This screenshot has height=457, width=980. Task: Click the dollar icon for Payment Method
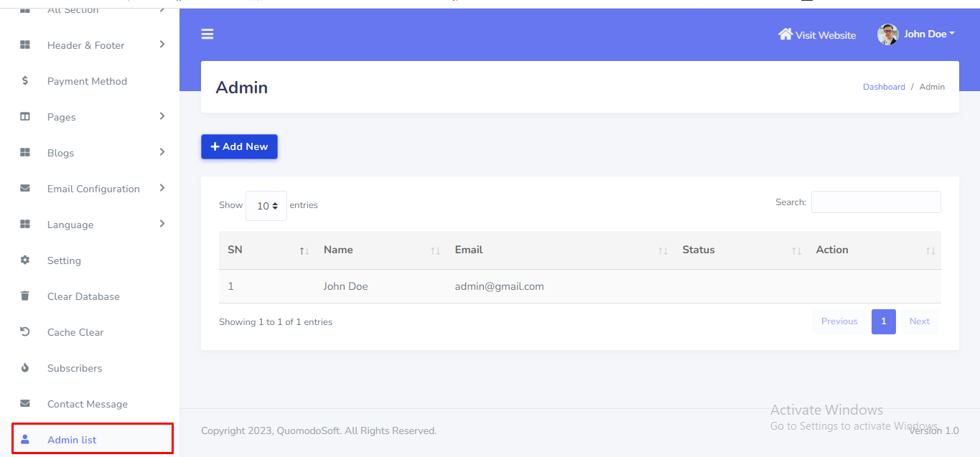pyautogui.click(x=25, y=81)
